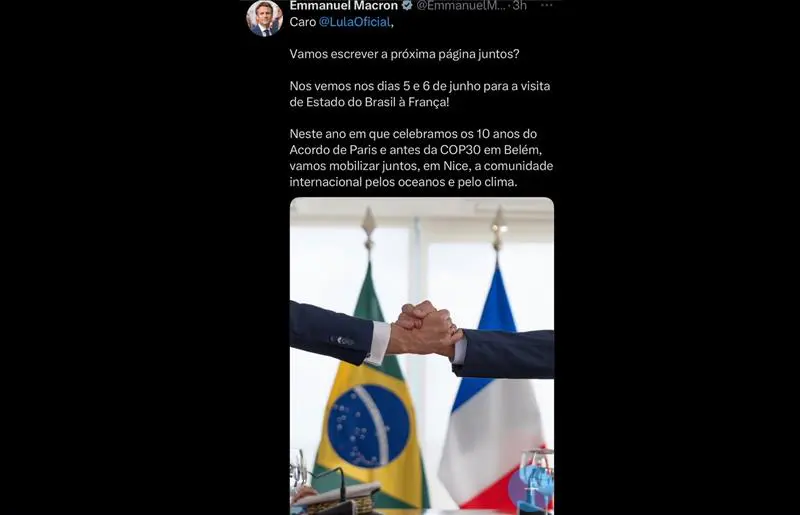Open the @LulaOficial mention
Screen dimensions: 800x515
pyautogui.click(x=355, y=22)
